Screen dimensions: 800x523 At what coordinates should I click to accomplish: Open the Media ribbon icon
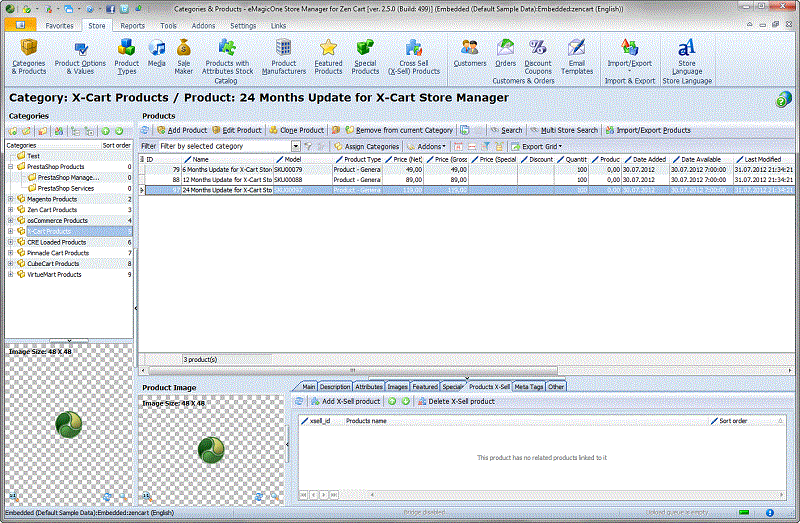(x=157, y=53)
